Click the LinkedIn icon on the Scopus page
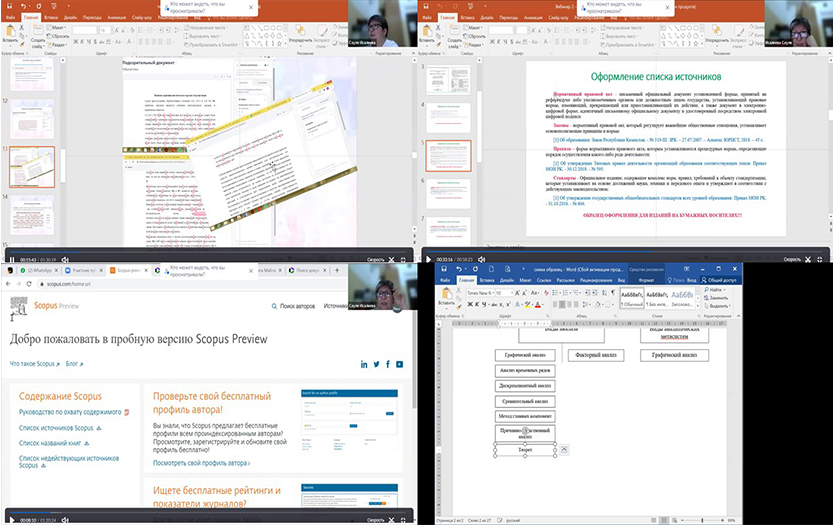Viewport: 833px width, 525px height. point(364,364)
